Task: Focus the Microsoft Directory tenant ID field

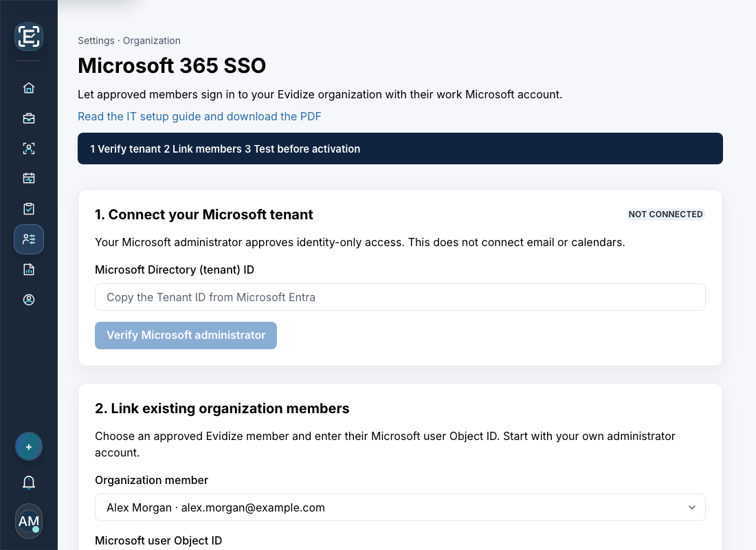Action: (x=400, y=297)
